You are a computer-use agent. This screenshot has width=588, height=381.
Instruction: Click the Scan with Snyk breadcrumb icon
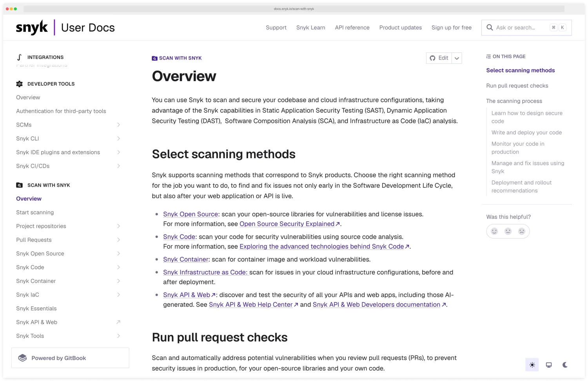[x=154, y=58]
